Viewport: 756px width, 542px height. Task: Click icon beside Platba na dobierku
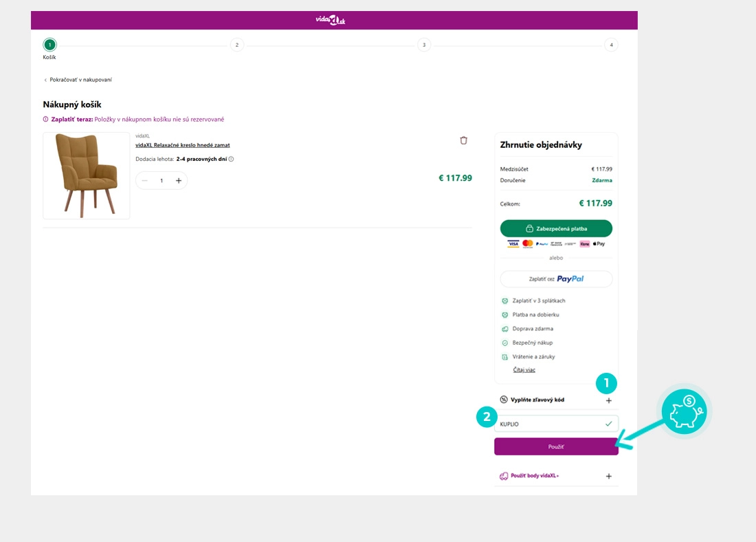click(x=505, y=315)
